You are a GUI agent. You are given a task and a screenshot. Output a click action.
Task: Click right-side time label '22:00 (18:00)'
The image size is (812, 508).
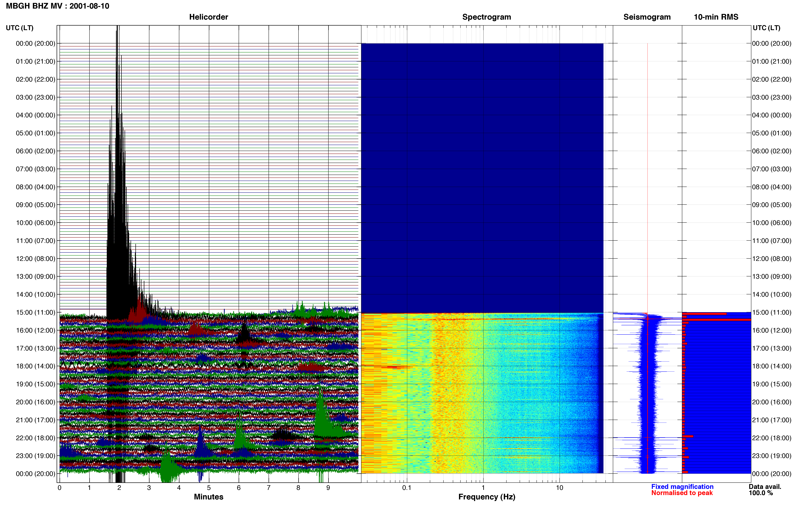click(x=772, y=438)
